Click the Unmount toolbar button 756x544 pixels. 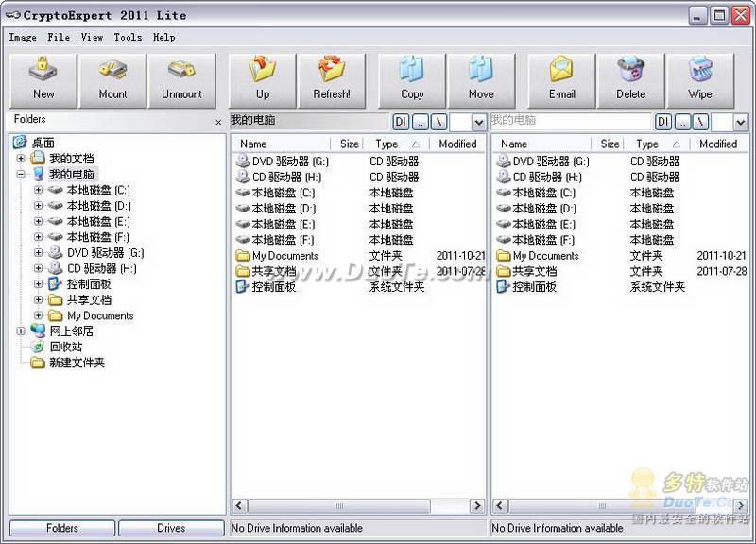click(x=181, y=80)
